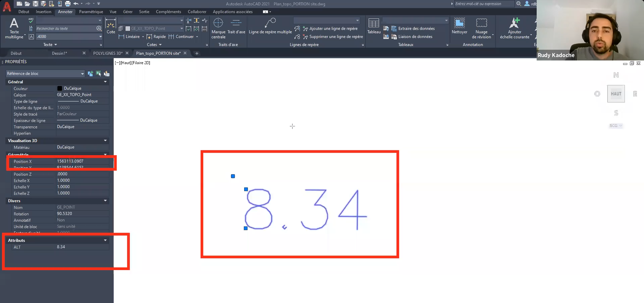Switch to the Dessin1* drawing tab
Screen dimensions: 644x303
pos(59,53)
